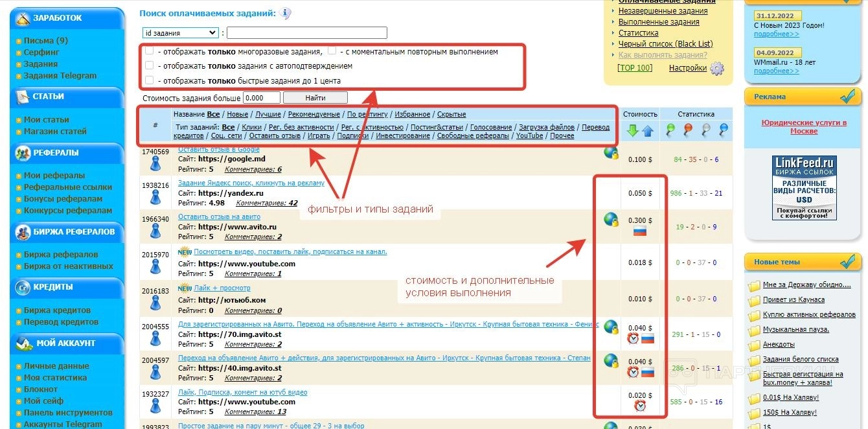Viewport: 868px width, 429px height.
Task: Select task type YouTube
Action: (530, 136)
